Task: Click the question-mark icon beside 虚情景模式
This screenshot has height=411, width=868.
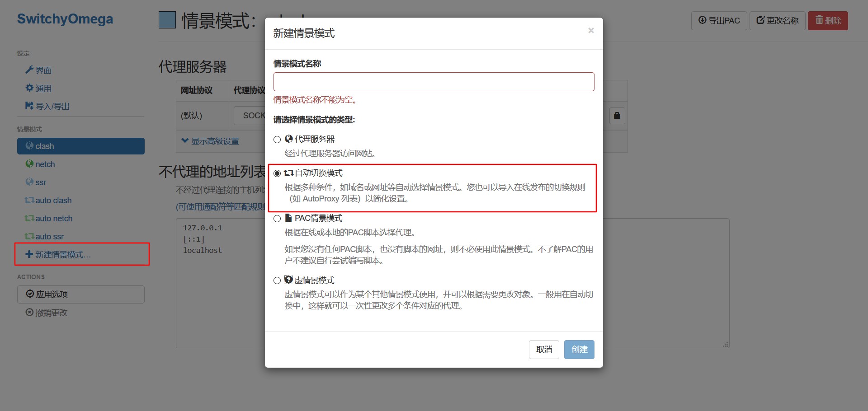Action: point(289,280)
